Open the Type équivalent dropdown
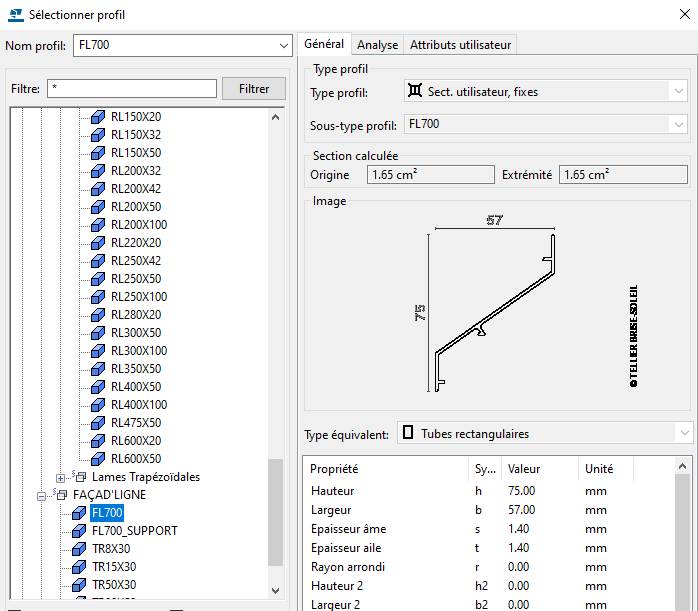The image size is (698, 611). click(x=683, y=434)
